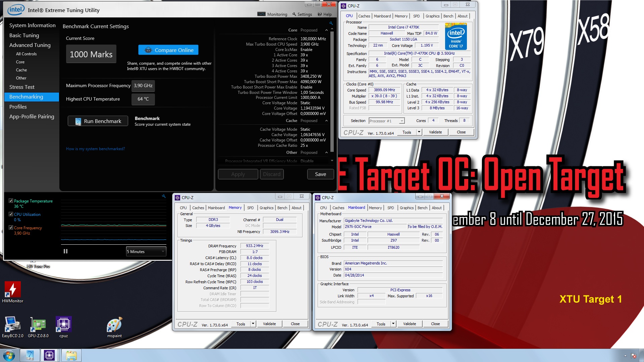Click Close in Memory CPU-Z window
This screenshot has width=644, height=362.
(x=295, y=324)
